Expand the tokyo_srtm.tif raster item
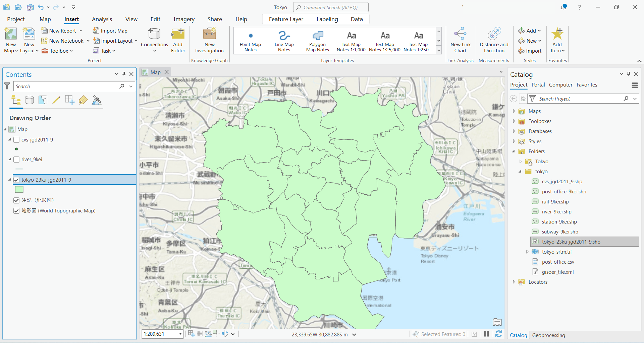The width and height of the screenshot is (644, 343). pyautogui.click(x=527, y=252)
